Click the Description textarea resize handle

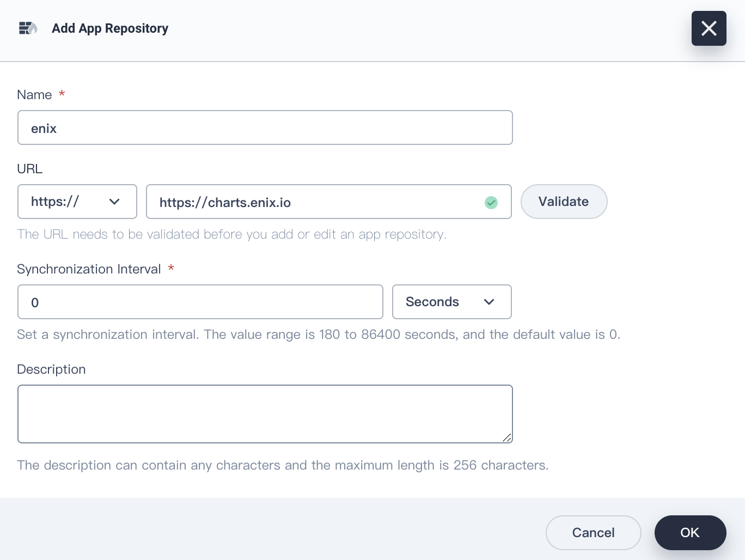(x=507, y=439)
